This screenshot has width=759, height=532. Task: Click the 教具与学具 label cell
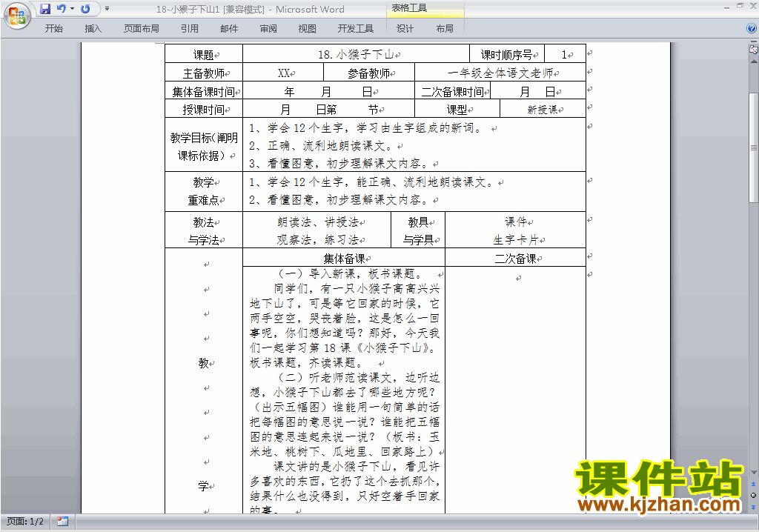point(418,230)
